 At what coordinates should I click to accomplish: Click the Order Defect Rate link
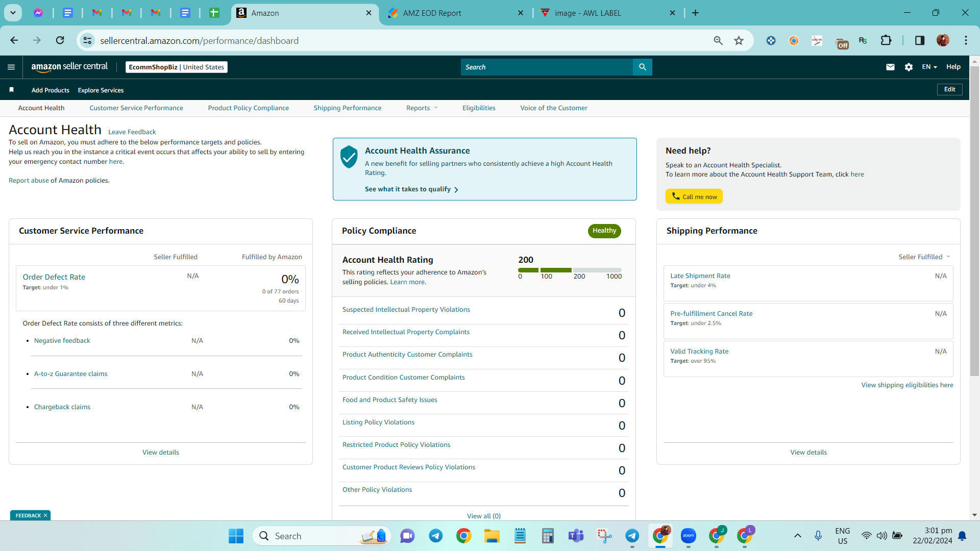pyautogui.click(x=54, y=277)
